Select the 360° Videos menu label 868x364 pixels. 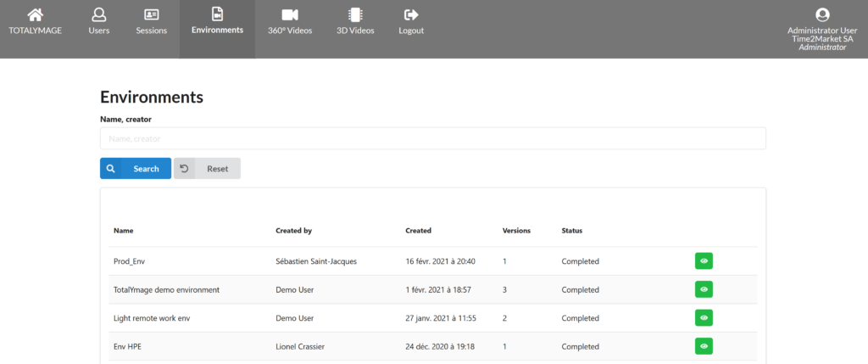coord(290,31)
